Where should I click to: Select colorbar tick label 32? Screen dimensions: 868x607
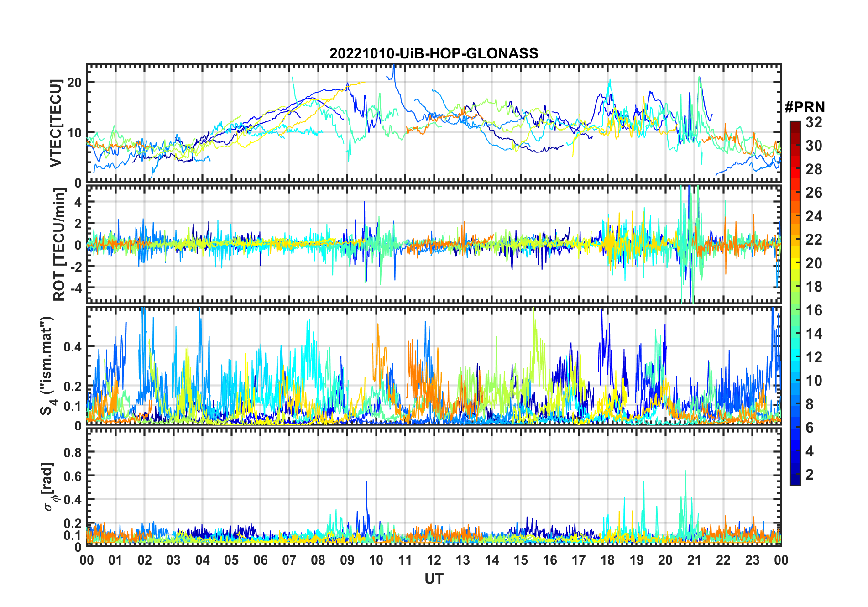(814, 122)
